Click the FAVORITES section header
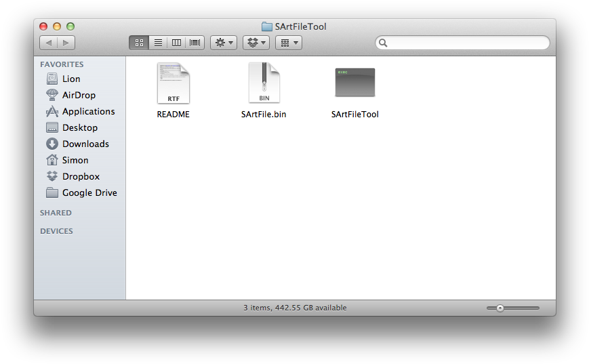 click(62, 64)
